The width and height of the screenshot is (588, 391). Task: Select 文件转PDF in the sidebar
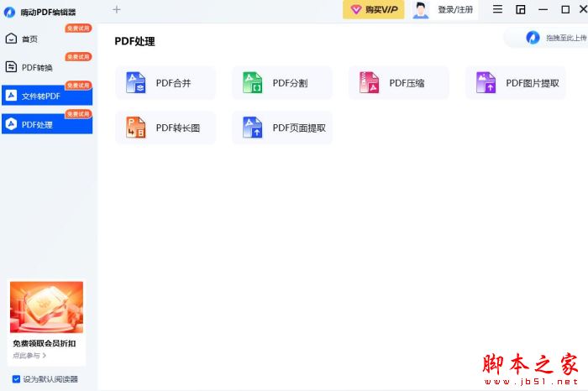point(47,96)
